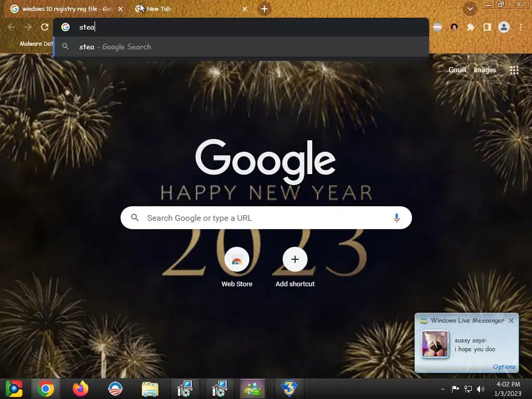
Task: Open the striped flag extension icon
Action: [x=437, y=27]
